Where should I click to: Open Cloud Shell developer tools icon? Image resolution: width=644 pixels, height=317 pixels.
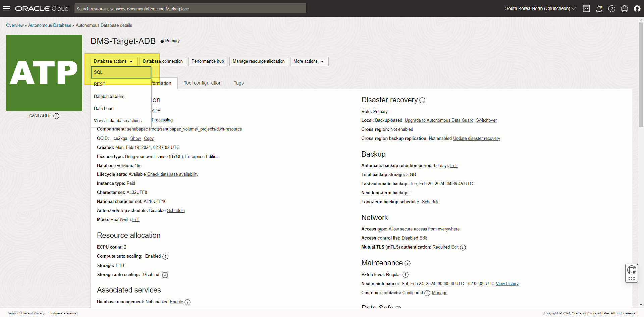point(586,9)
